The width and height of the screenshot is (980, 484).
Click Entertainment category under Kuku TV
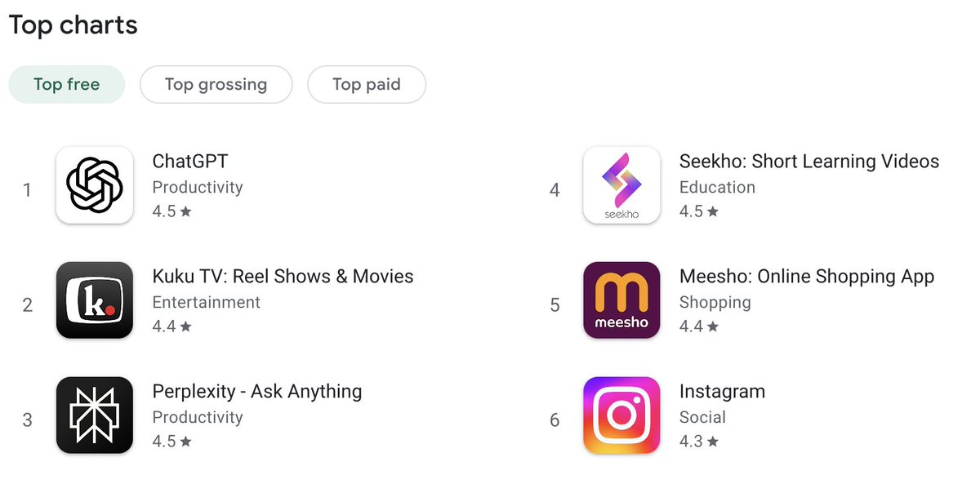coord(206,302)
